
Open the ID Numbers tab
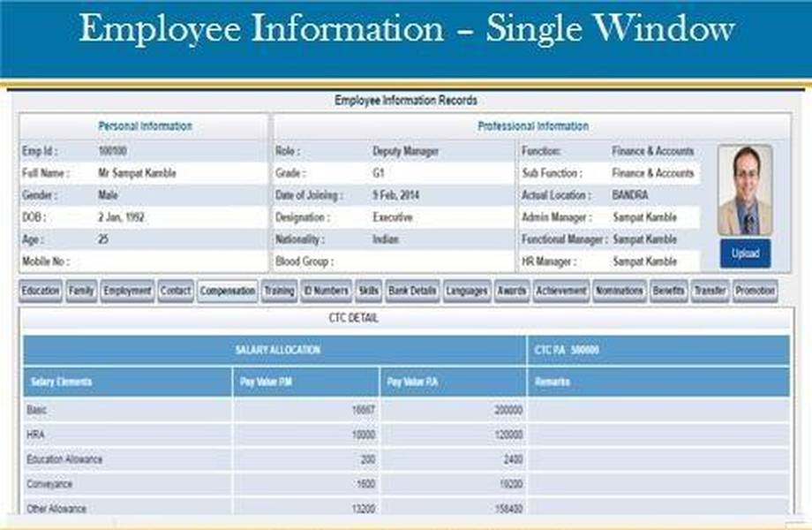[x=326, y=291]
